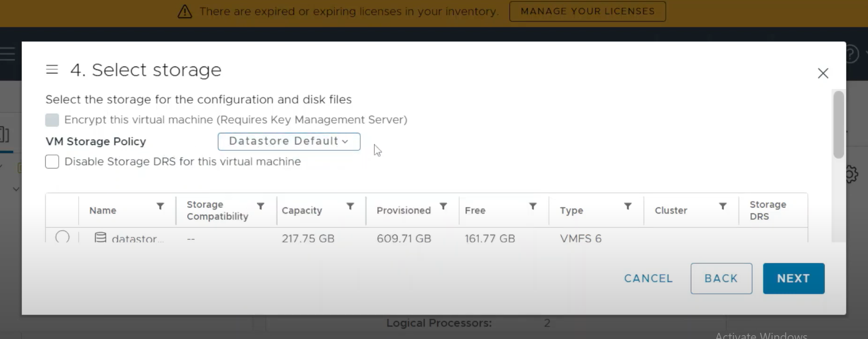Click the warning triangle icon in license banner
The width and height of the screenshot is (868, 339).
click(185, 11)
